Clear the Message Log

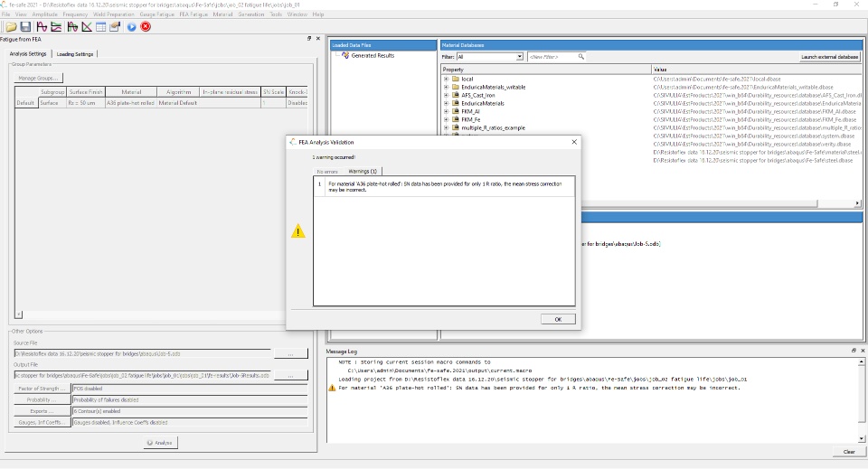coord(849,452)
